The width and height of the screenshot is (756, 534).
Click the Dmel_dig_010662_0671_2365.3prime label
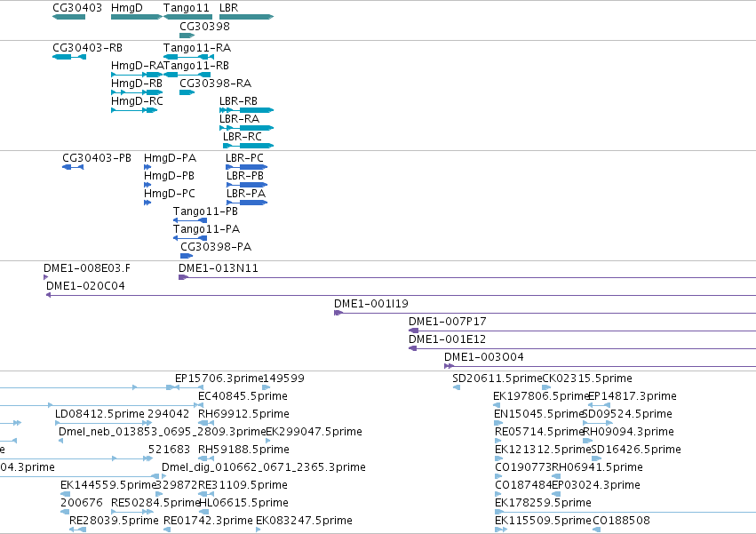click(264, 467)
